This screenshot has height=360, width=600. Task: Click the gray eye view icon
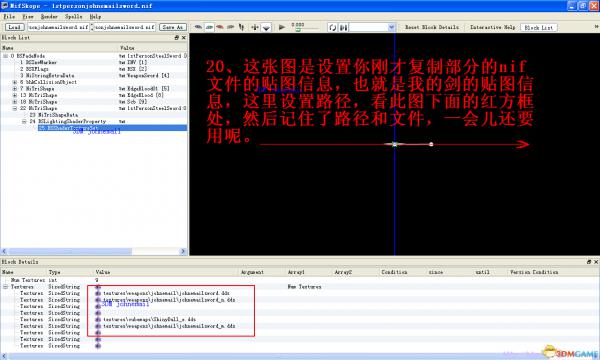[x=230, y=27]
